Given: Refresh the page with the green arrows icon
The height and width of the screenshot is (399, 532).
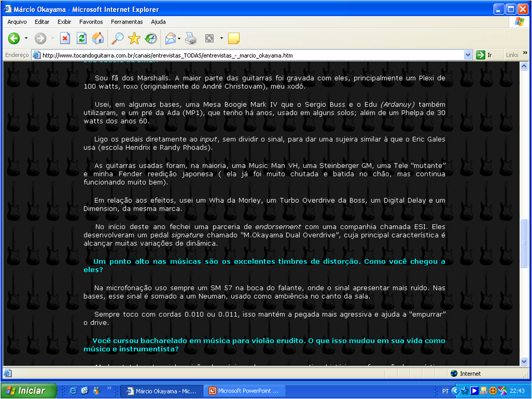Looking at the screenshot, I should click(81, 38).
